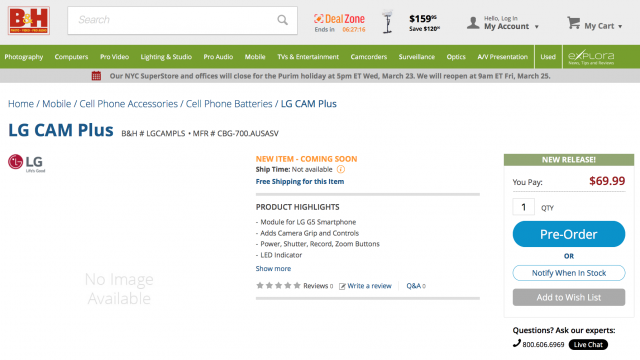Open the Photography menu
Screen dimensions: 640x360
pyautogui.click(x=24, y=57)
